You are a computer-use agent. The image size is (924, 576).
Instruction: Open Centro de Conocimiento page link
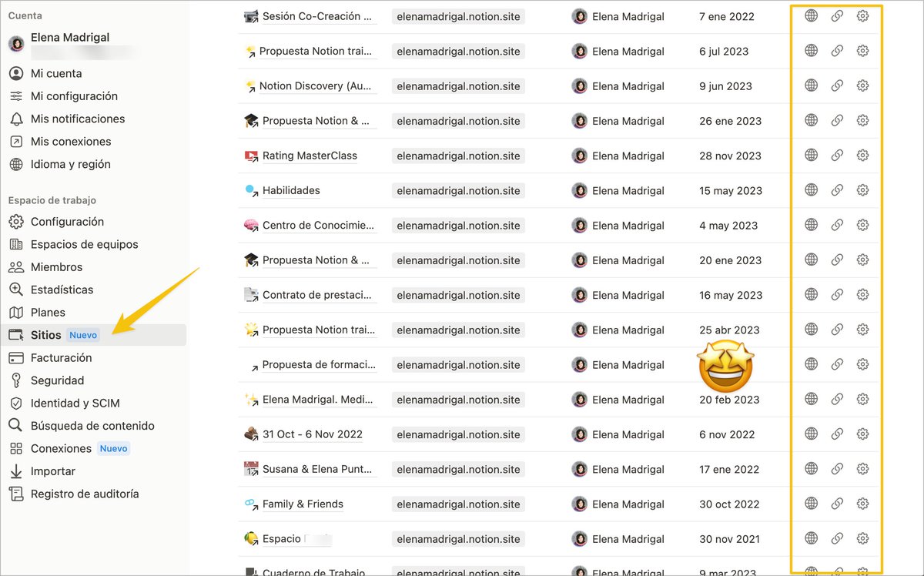318,226
